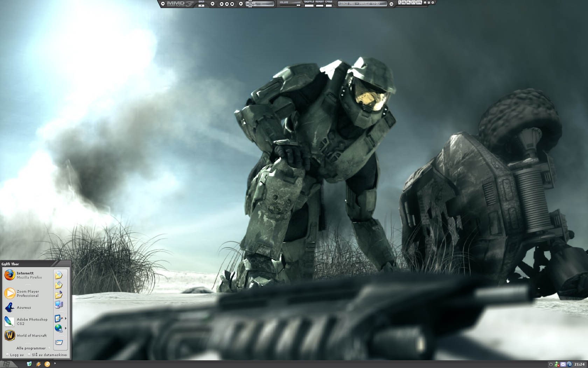Click the 21:24 clock

579,364
